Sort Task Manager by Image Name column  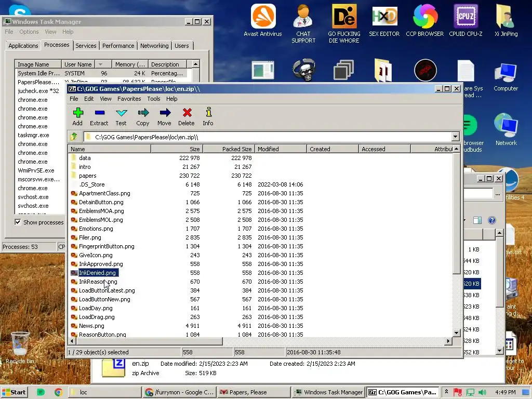point(38,64)
